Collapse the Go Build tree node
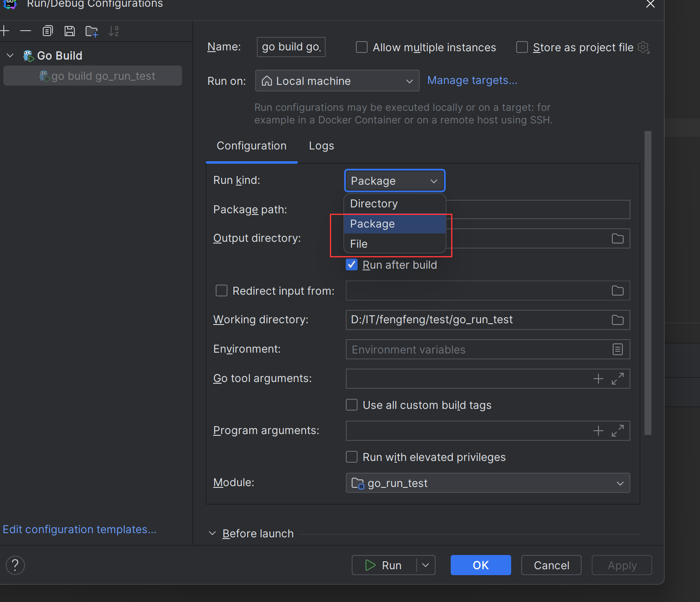700x602 pixels. 10,55
